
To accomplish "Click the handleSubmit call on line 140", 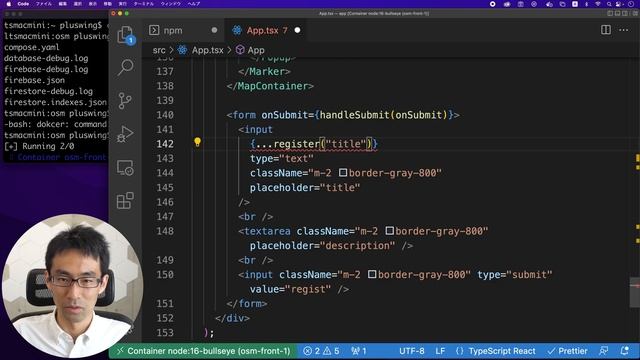I will (354, 115).
